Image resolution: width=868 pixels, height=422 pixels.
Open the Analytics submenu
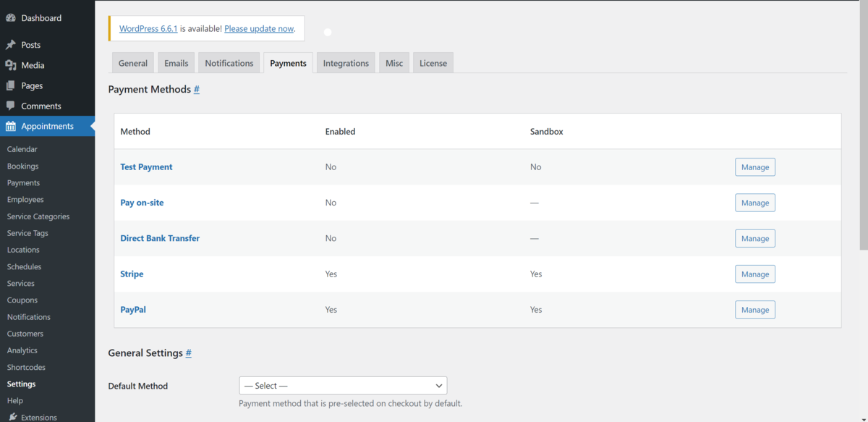tap(22, 350)
